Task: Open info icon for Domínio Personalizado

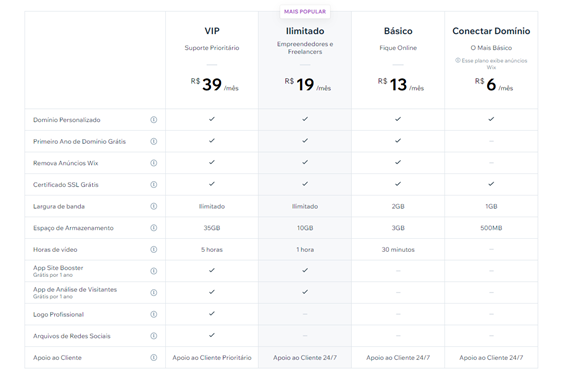Action: pyautogui.click(x=154, y=120)
